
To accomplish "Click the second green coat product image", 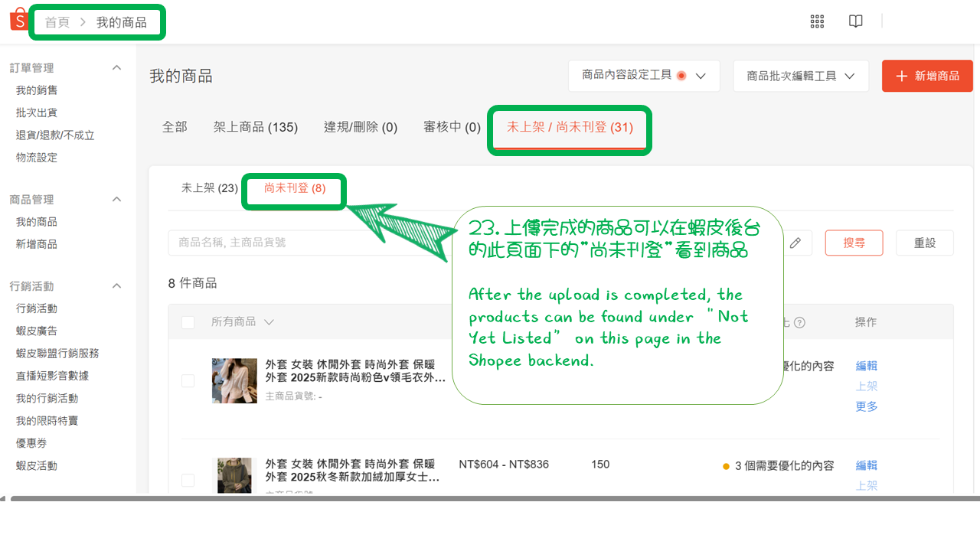I will tap(234, 475).
